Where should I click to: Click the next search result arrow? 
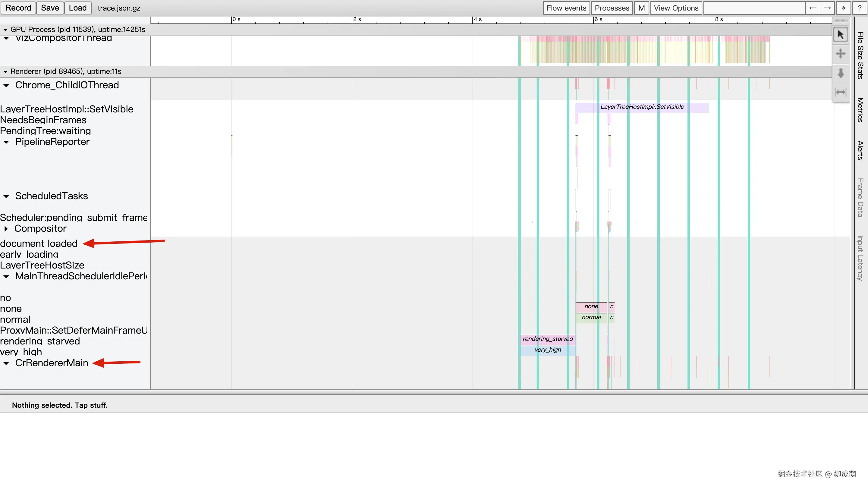click(x=827, y=8)
